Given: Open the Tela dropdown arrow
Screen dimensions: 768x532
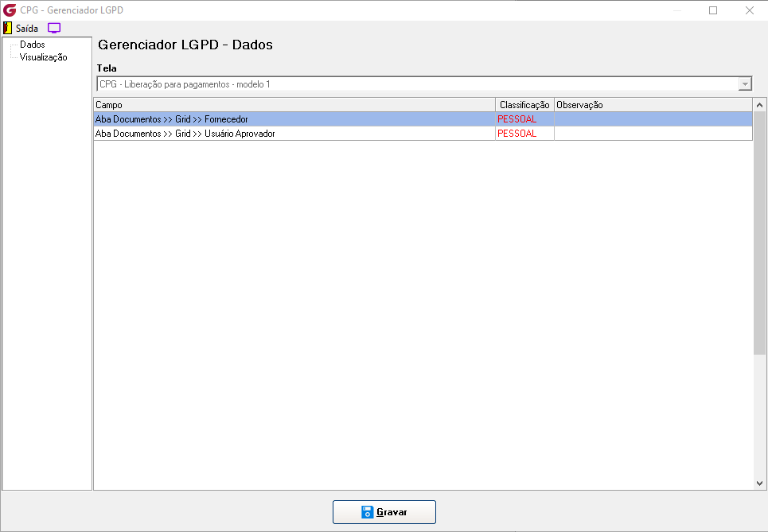Looking at the screenshot, I should [744, 84].
